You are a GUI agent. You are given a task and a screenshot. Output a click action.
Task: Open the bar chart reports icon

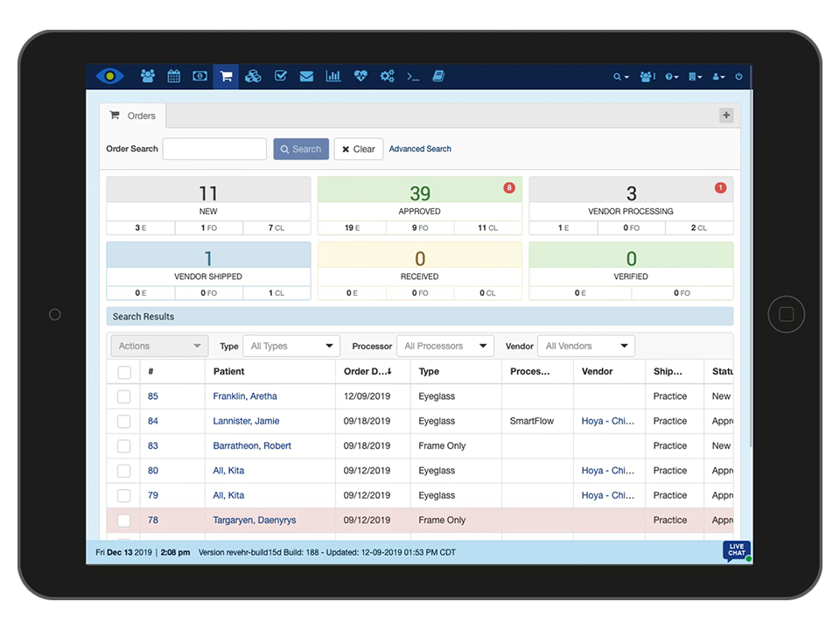[x=333, y=76]
